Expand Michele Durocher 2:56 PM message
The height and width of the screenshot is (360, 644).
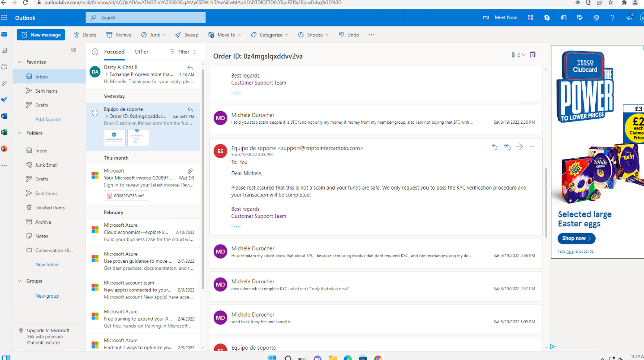pos(376,252)
